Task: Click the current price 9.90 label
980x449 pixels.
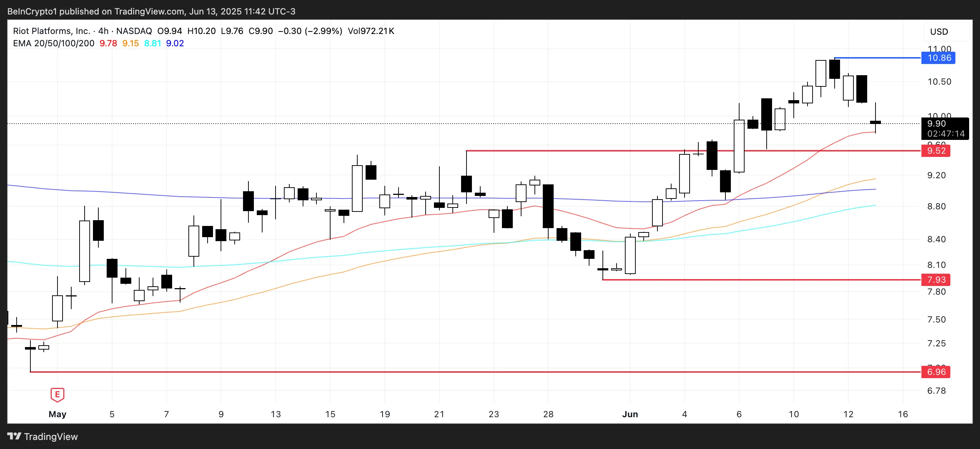Action: coord(937,124)
